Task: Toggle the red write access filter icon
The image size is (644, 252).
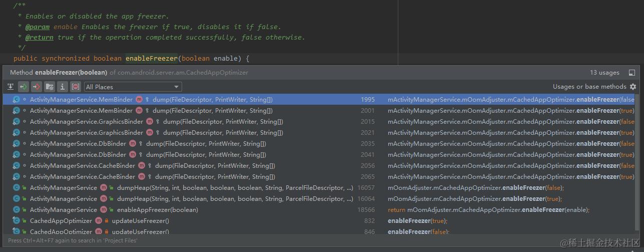Action: coord(37,87)
